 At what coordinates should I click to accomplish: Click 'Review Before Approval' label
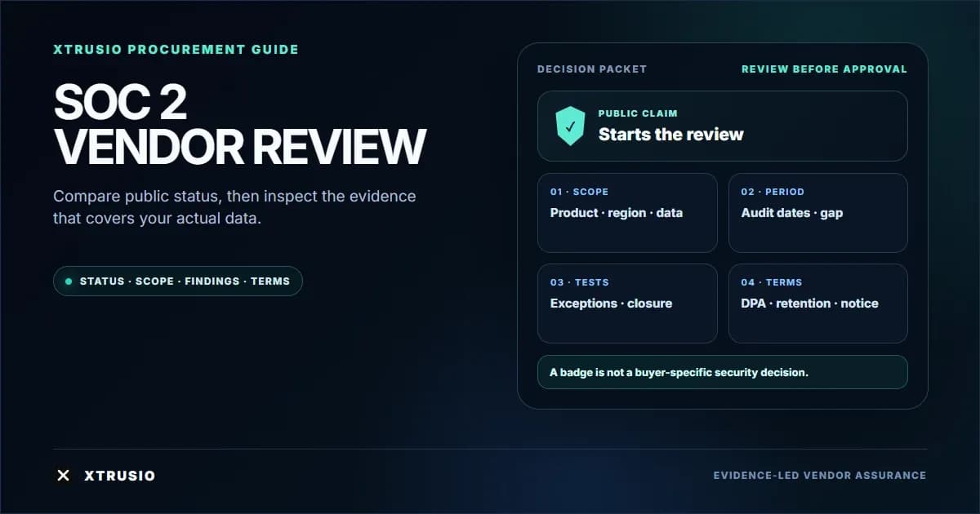click(x=824, y=69)
